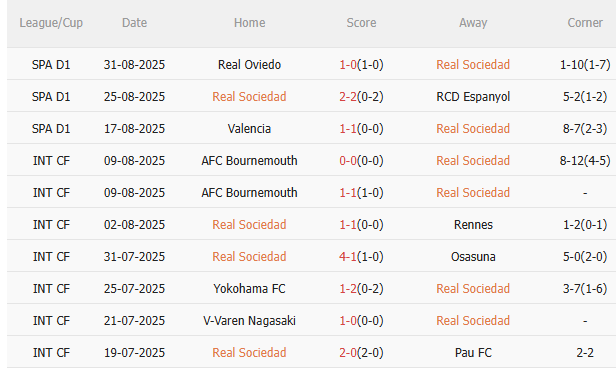The width and height of the screenshot is (616, 368).
Task: Click the Score column header
Action: [361, 23]
